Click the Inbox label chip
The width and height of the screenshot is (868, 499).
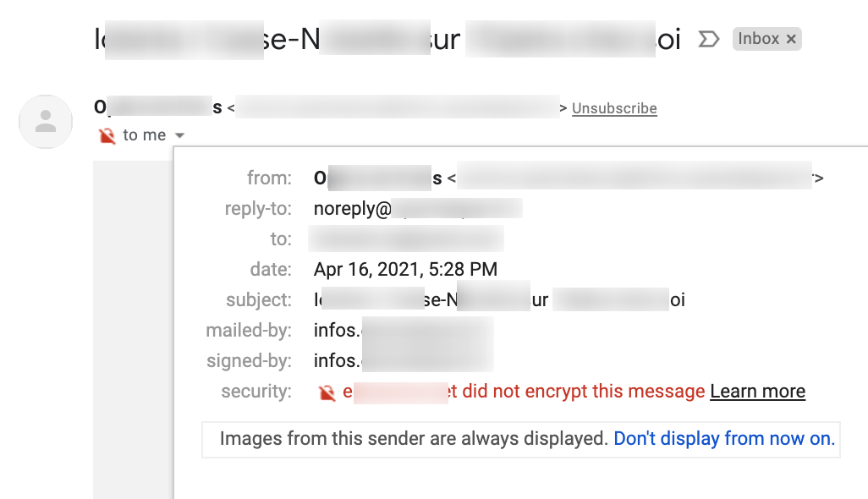pyautogui.click(x=766, y=39)
